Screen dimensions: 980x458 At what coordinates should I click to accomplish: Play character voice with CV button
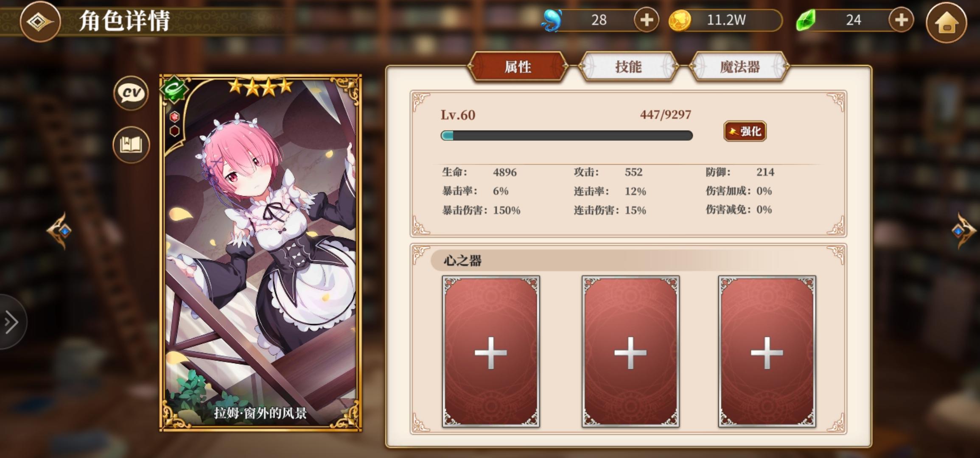click(131, 93)
